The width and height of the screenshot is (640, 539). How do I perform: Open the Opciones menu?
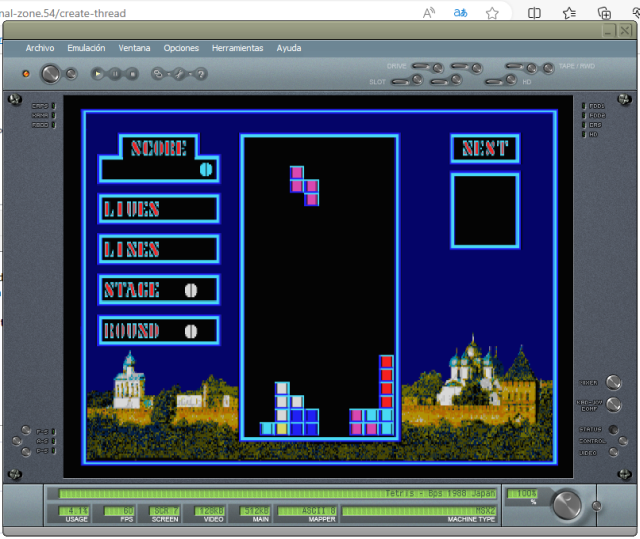[x=181, y=48]
